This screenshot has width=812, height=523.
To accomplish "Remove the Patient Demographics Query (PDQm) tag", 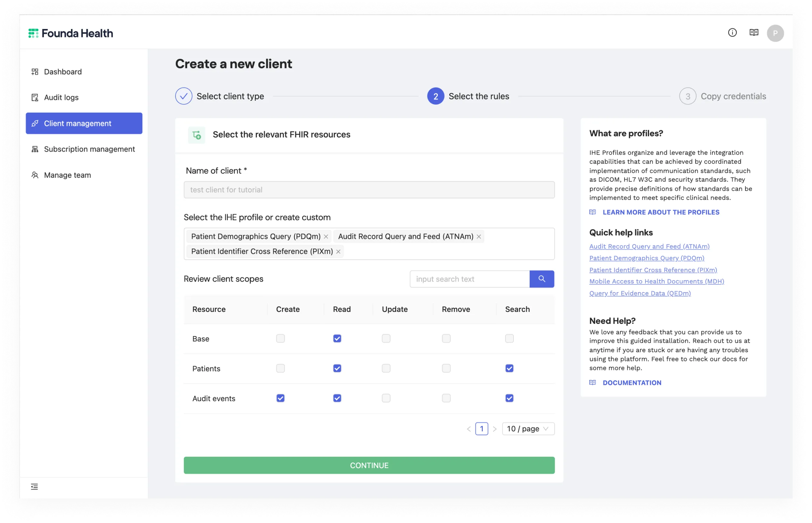I will [x=326, y=237].
